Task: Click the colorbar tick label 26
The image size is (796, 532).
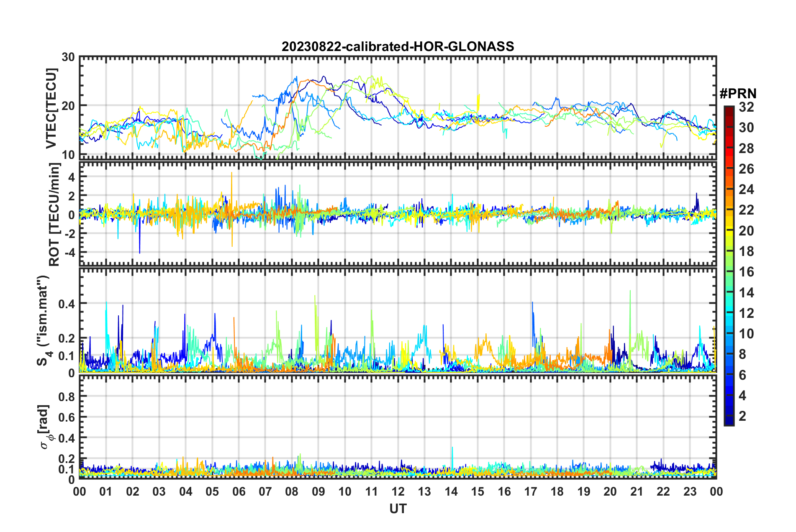Action: point(746,169)
